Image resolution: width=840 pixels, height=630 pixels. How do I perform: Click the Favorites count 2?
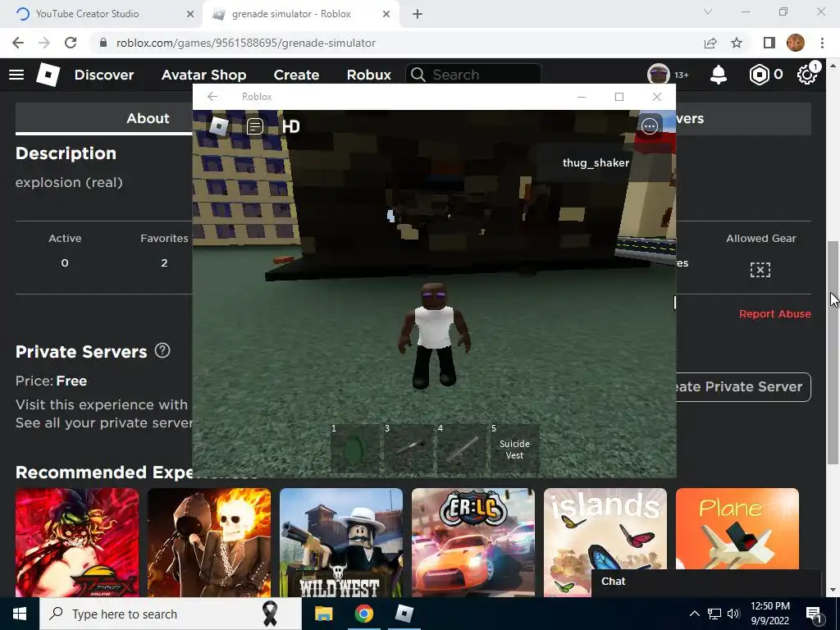coord(164,263)
